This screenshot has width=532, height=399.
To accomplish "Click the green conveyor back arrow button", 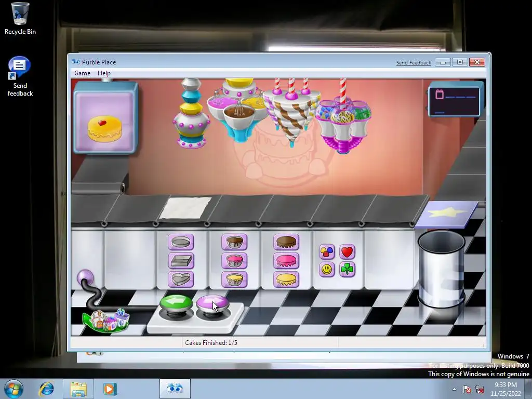I will pyautogui.click(x=176, y=306).
